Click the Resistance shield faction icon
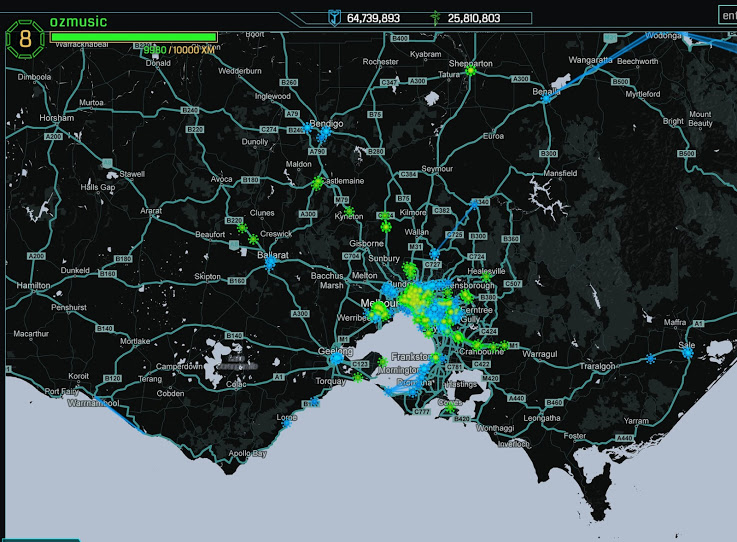This screenshot has height=542, width=737. (x=334, y=18)
